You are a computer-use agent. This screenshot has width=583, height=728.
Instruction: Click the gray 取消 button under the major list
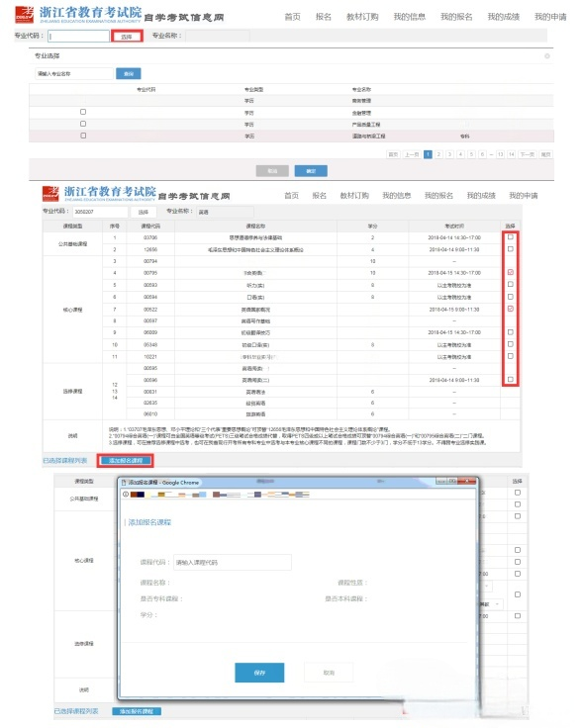(272, 171)
